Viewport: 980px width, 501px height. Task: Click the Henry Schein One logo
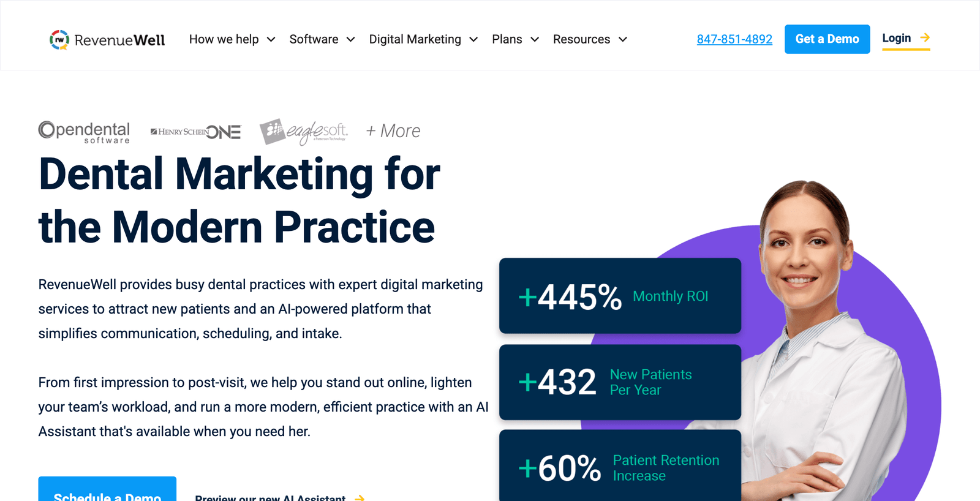(x=196, y=132)
